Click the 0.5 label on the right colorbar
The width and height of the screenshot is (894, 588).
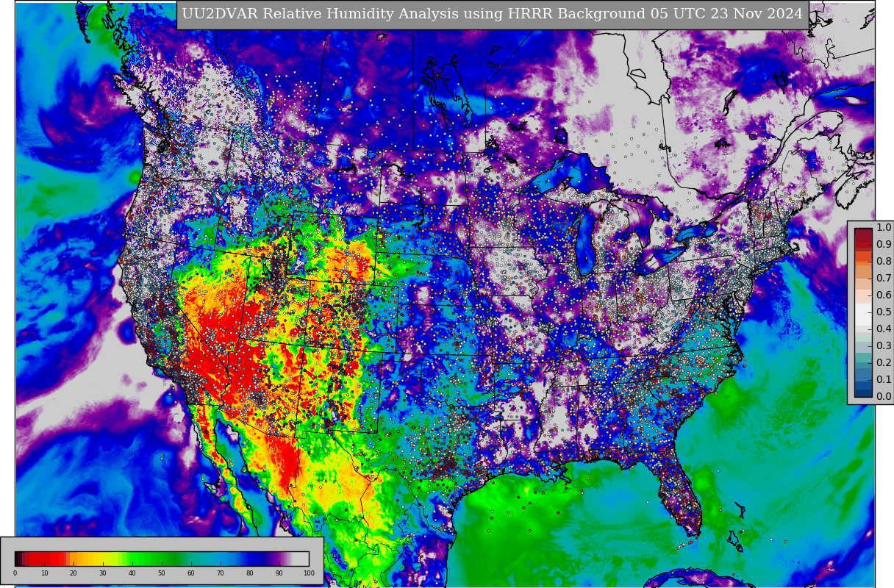pos(884,312)
